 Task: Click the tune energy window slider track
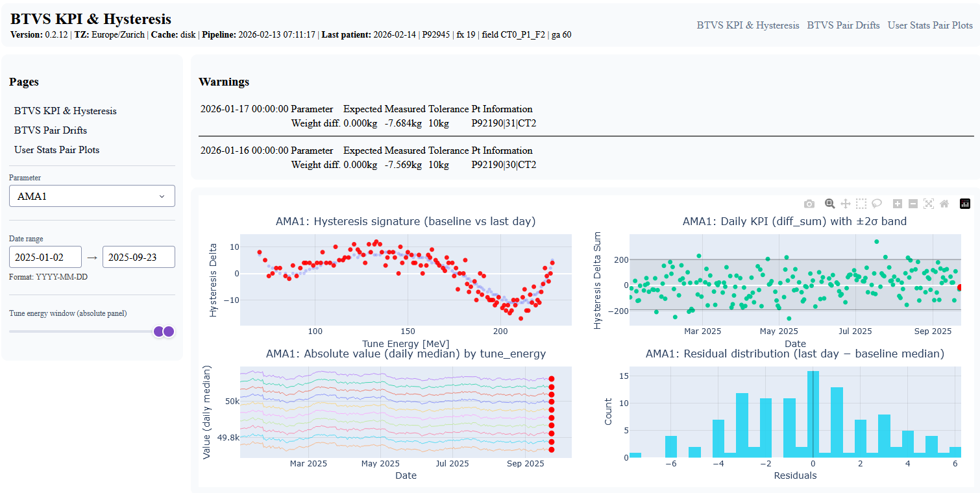pos(92,331)
